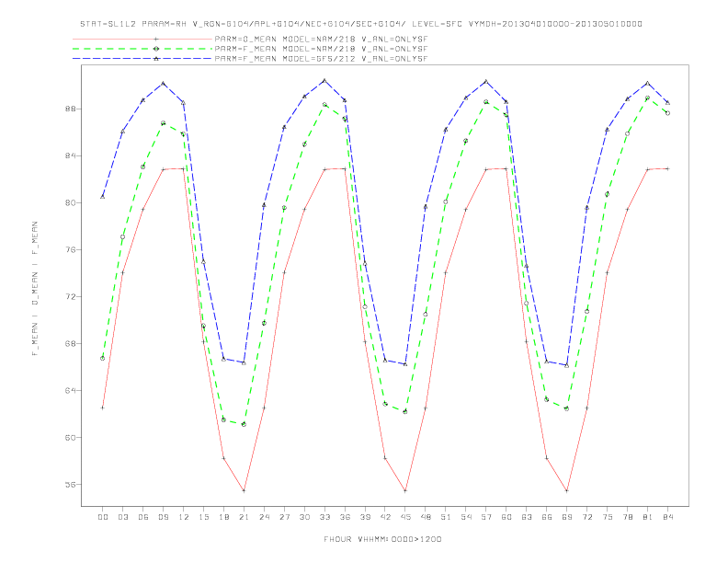Click red line minimum point at hour 69
728x563 pixels.
click(x=567, y=490)
